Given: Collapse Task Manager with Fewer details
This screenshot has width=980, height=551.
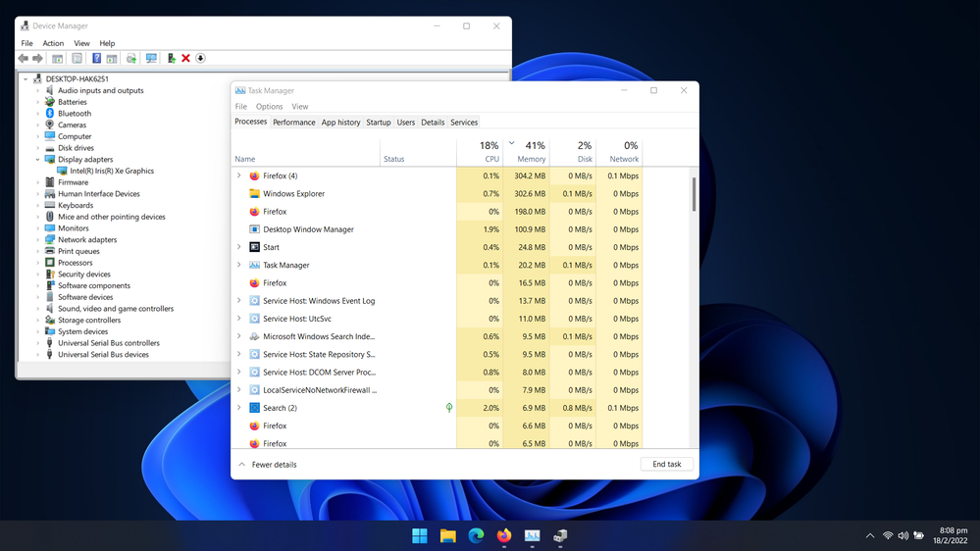Looking at the screenshot, I should click(x=268, y=464).
